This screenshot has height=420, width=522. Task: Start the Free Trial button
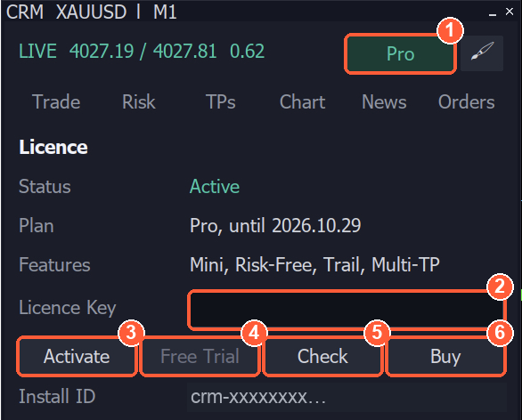coord(200,357)
